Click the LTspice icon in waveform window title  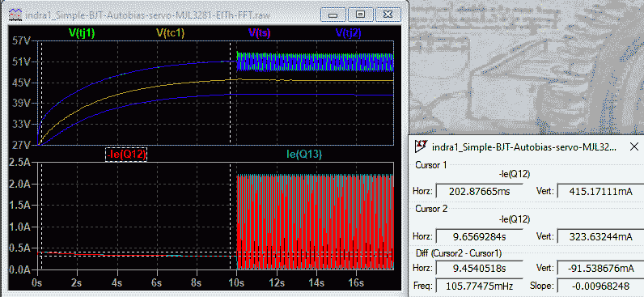(x=15, y=15)
